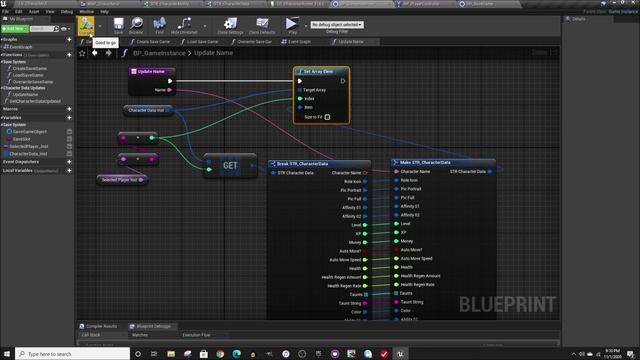Toggle CharacterData_Inst variable visibility eye
The height and width of the screenshot is (360, 640).
[x=69, y=153]
